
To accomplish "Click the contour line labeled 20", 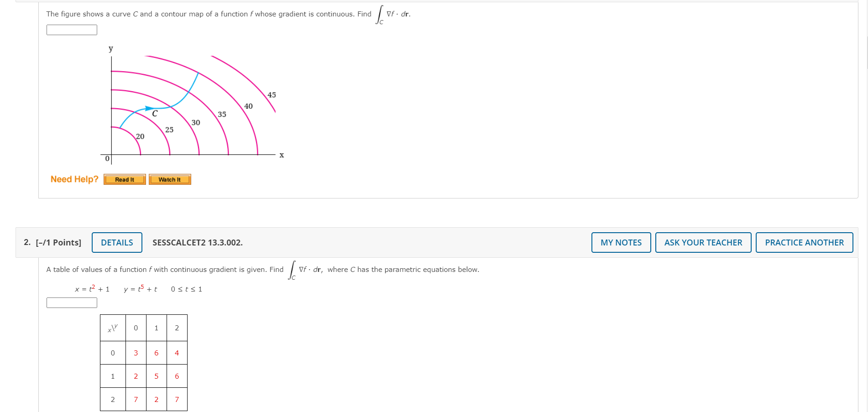I will 141,136.
